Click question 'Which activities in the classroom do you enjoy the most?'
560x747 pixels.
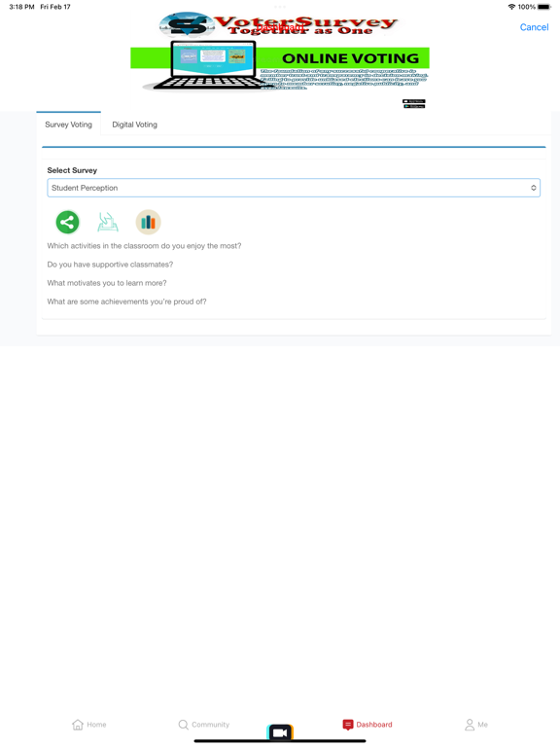(144, 246)
